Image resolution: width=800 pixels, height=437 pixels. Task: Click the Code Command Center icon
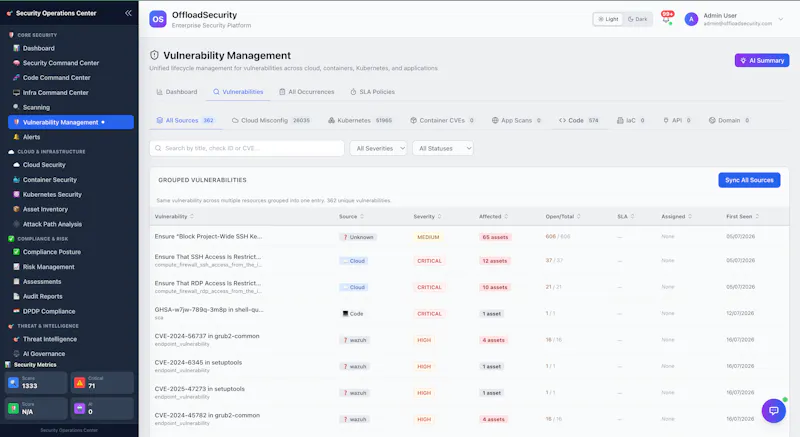point(16,78)
